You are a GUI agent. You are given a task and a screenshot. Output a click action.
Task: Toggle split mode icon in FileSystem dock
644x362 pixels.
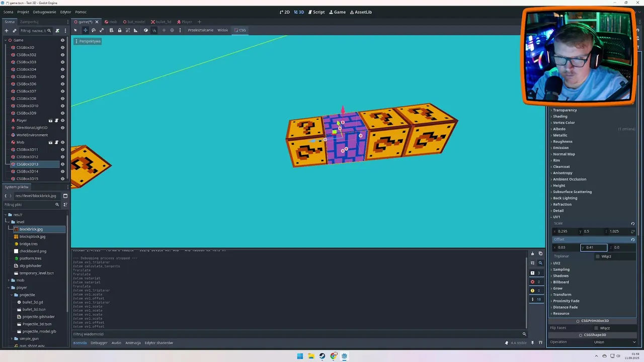(65, 196)
